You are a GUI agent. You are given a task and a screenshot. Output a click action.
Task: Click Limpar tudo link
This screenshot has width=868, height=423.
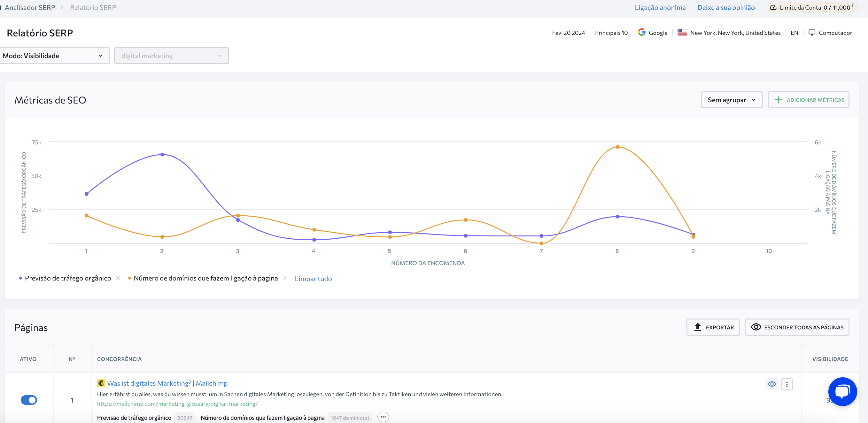coord(313,279)
